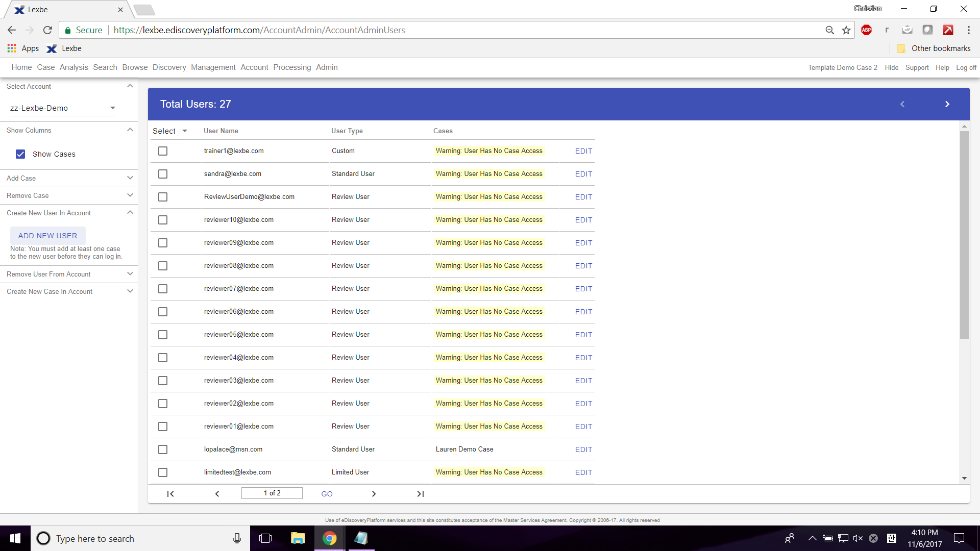Screen dimensions: 980x551
Task: Click the page number input field
Action: (272, 493)
